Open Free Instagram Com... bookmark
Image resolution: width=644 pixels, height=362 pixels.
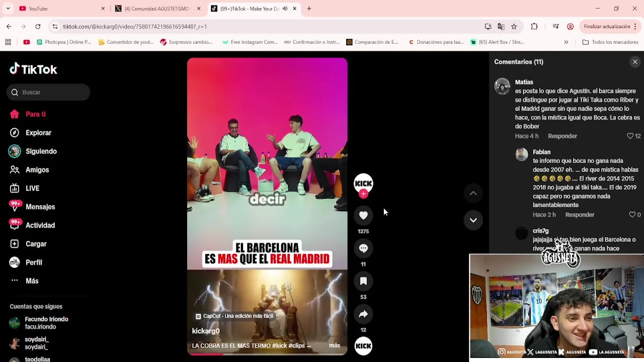point(250,42)
